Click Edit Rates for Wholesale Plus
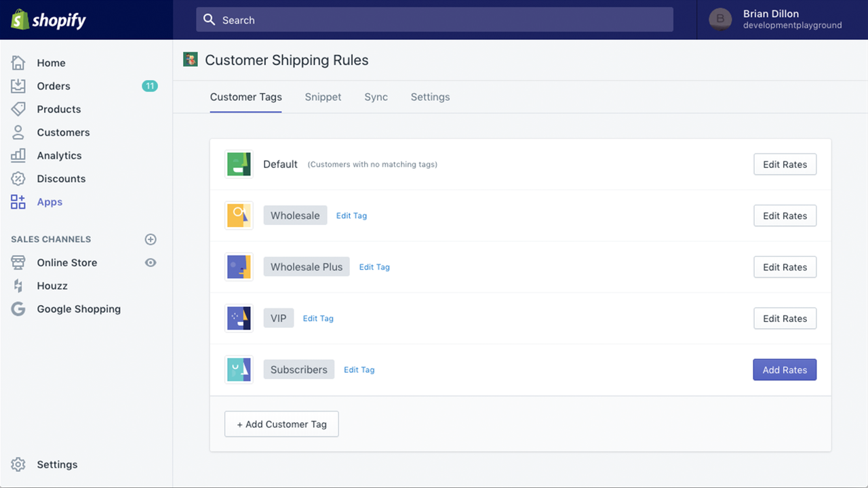 [785, 267]
